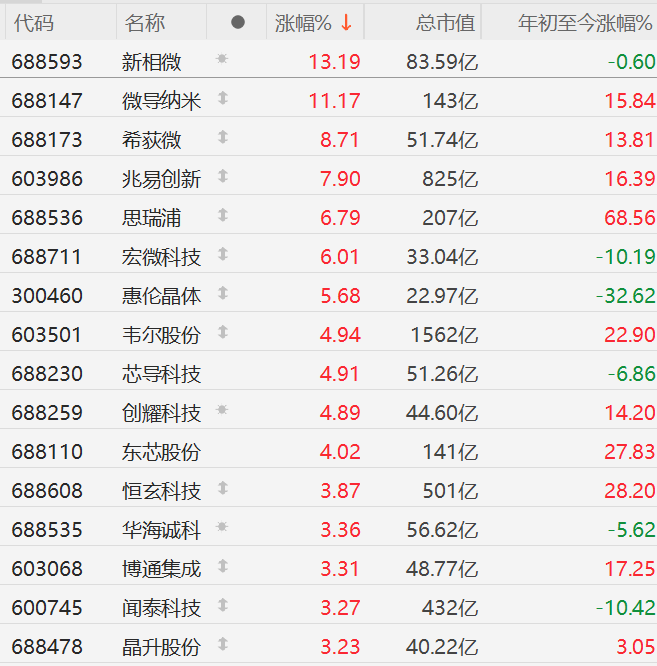Click the arrow icon beside 惠伦晶体

click(223, 293)
